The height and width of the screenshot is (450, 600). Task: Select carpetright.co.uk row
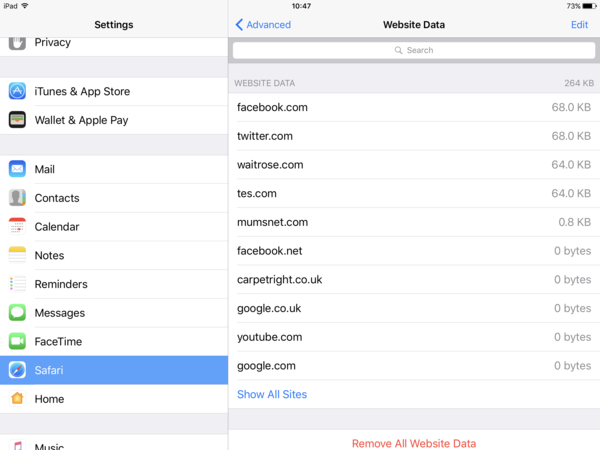tap(414, 279)
